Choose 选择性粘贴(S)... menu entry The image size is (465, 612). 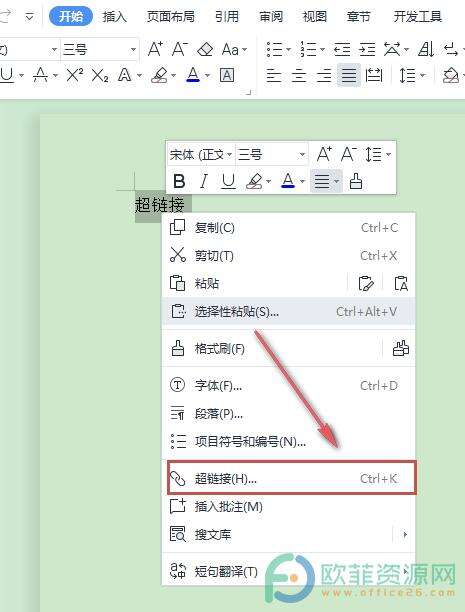tap(289, 311)
